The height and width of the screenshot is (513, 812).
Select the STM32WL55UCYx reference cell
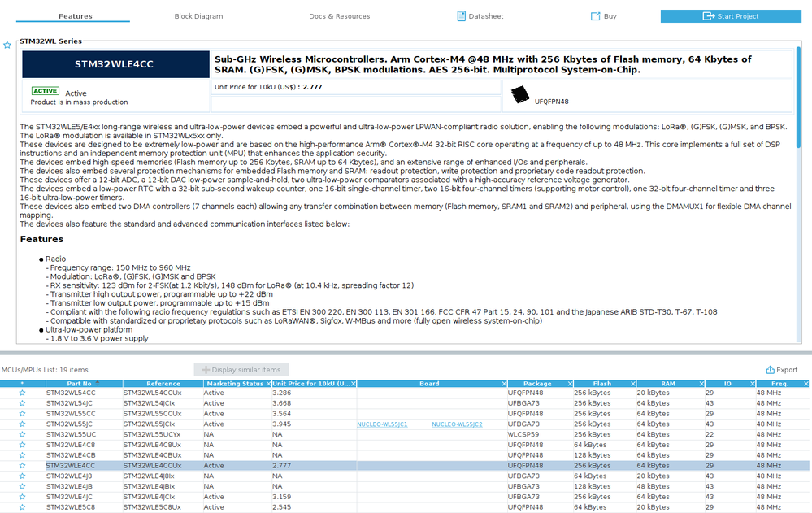163,434
